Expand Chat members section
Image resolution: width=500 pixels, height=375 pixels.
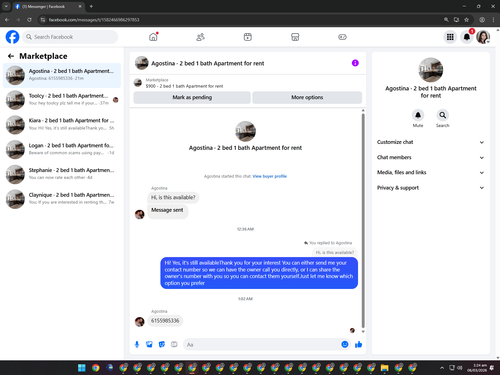pos(430,157)
